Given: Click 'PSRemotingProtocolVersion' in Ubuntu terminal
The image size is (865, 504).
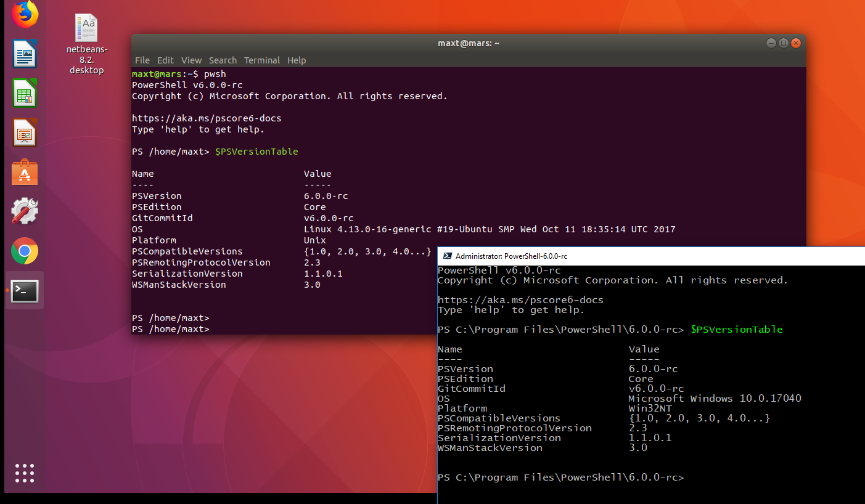Looking at the screenshot, I should [201, 262].
